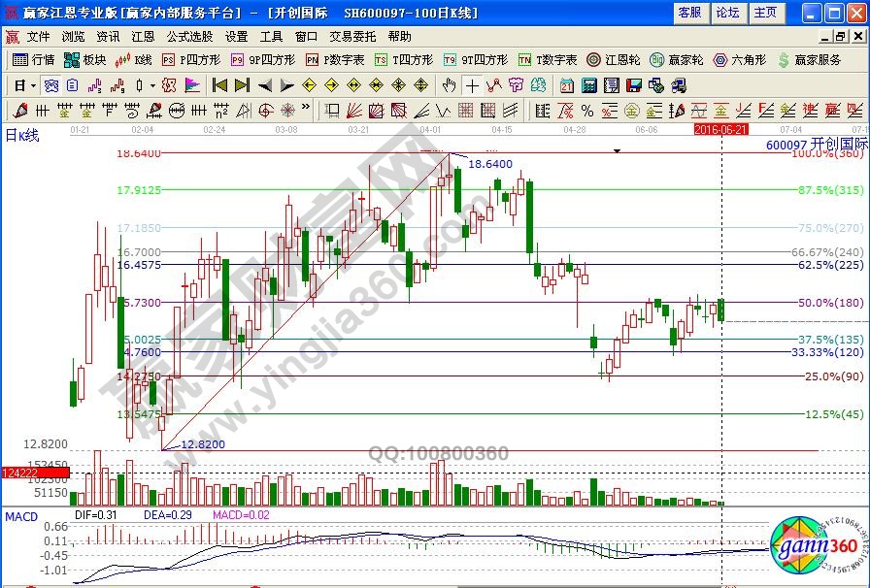Expand the candlestick style dropdown arrow

(x=152, y=85)
